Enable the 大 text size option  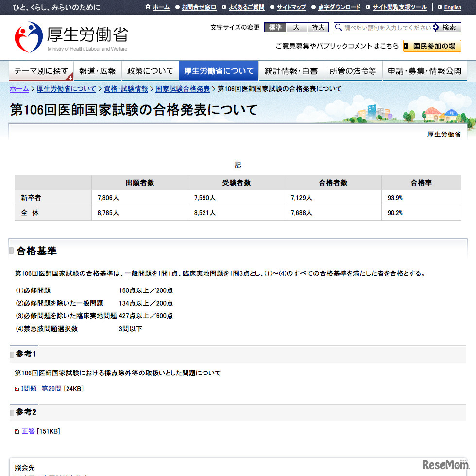297,27
